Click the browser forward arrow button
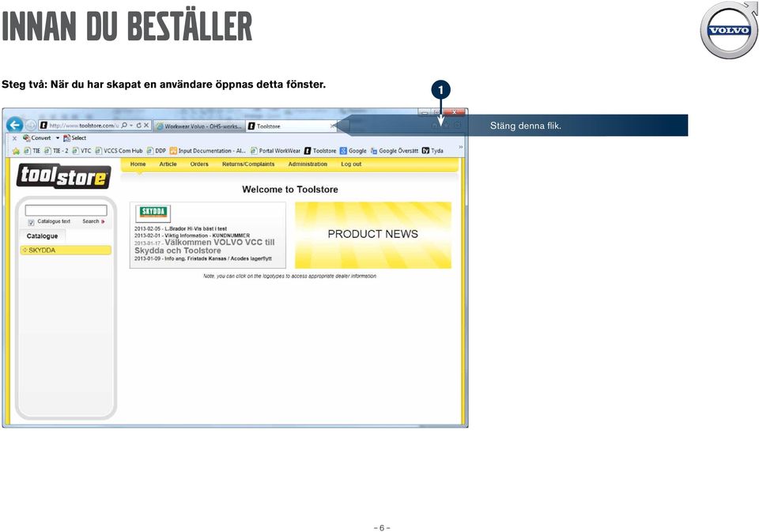Screen dimensions: 759x532 (x=31, y=126)
